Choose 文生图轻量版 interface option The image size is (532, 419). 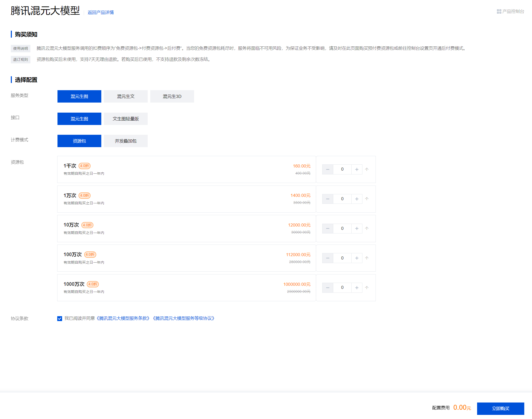tap(126, 119)
